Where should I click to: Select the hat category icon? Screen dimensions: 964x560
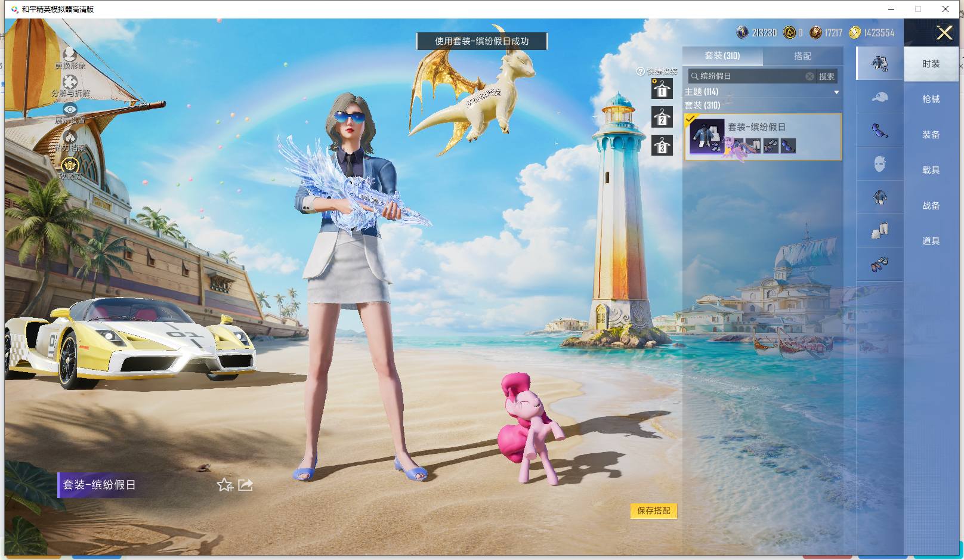(879, 97)
